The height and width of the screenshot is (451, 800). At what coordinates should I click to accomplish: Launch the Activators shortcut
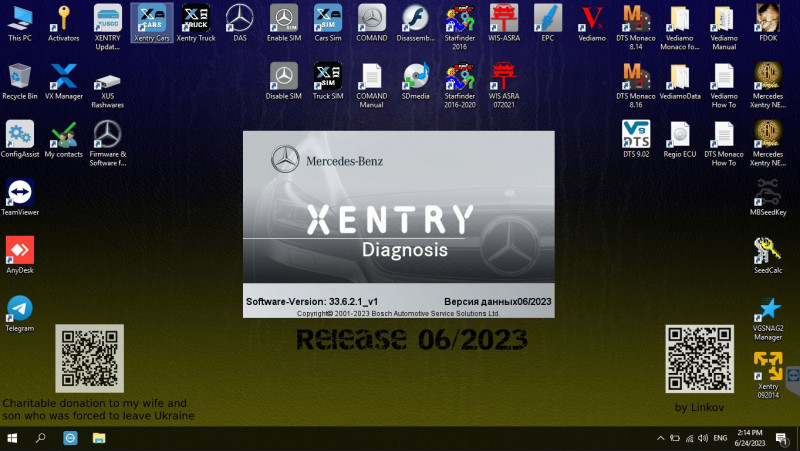[x=63, y=23]
